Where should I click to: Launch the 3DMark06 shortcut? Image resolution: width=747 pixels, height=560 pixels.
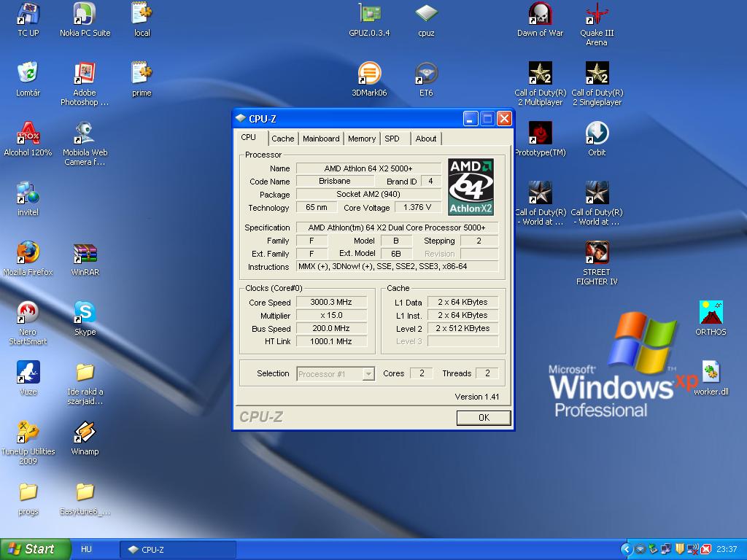(369, 79)
